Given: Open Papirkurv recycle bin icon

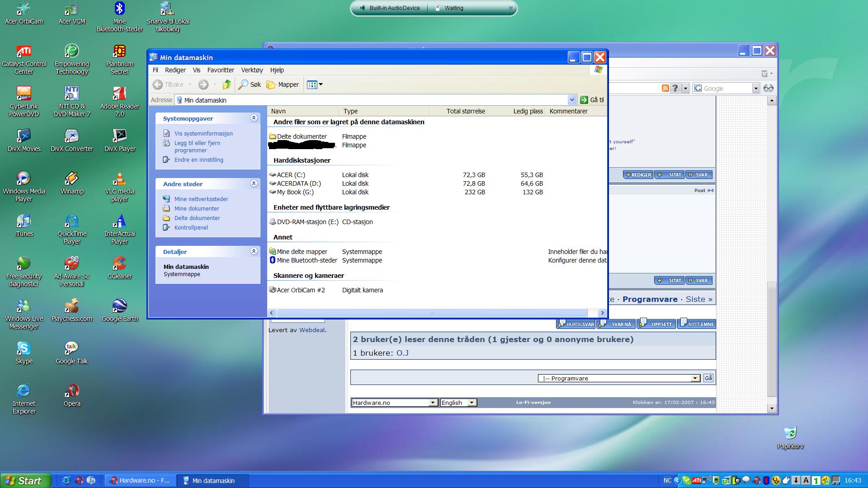Looking at the screenshot, I should coord(790,438).
